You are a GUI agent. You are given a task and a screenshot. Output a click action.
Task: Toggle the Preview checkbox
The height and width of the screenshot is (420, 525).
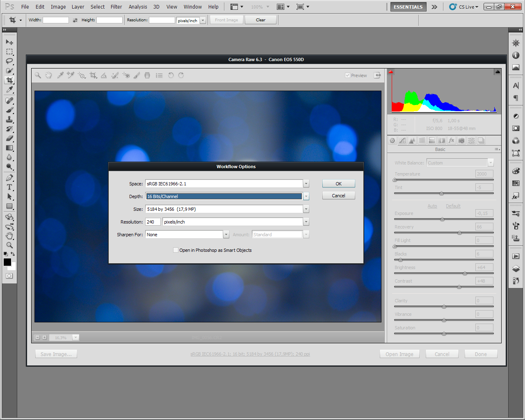[x=347, y=75]
